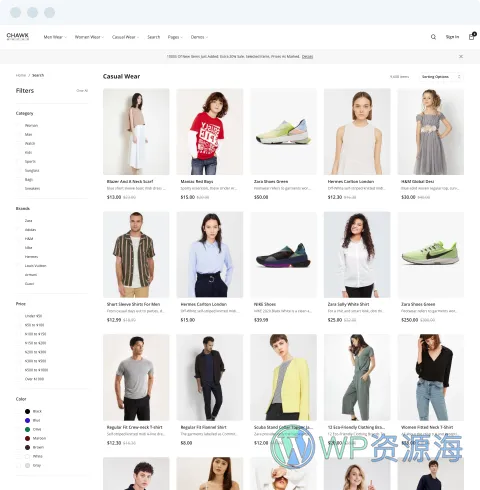480x490 pixels.
Task: Click the Blazer And A Neck Scarf title
Action: click(130, 182)
